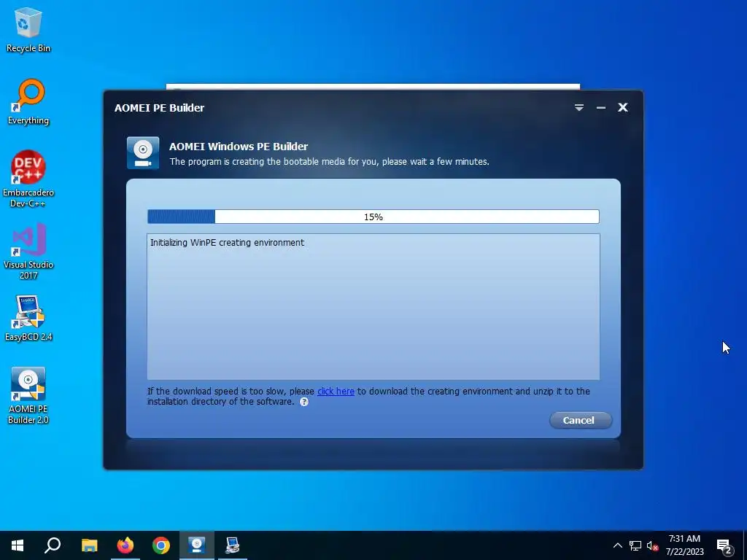
Task: Minimize the AOMEI PE Builder window
Action: 601,108
